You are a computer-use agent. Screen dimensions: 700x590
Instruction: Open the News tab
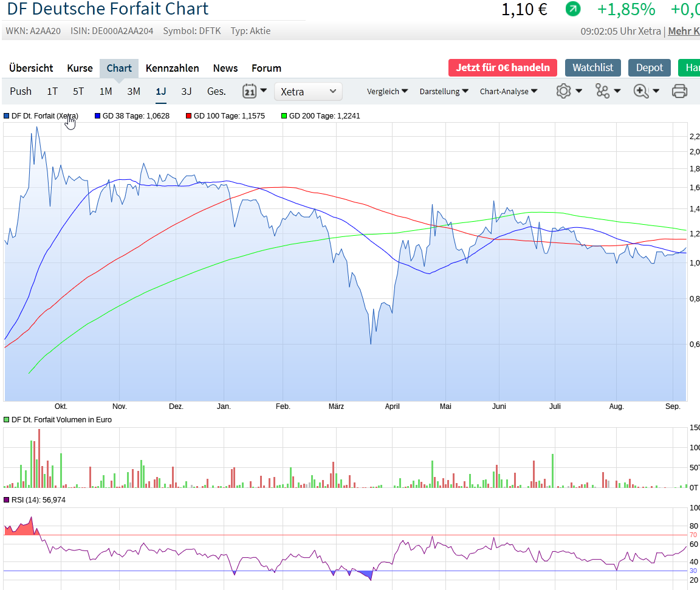pos(225,68)
